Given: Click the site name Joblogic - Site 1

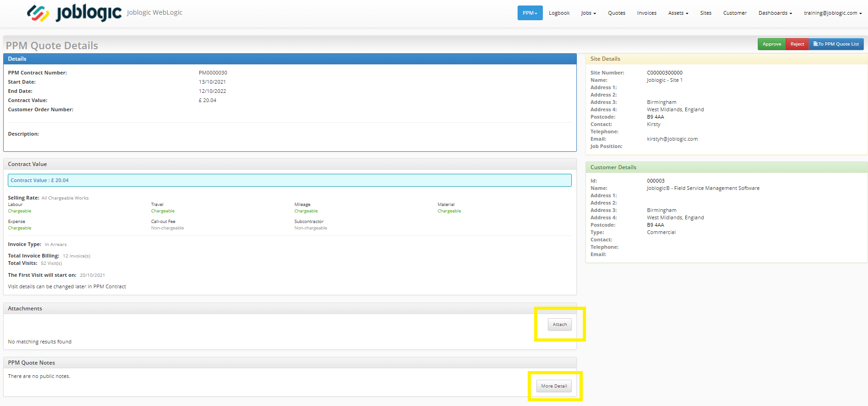Looking at the screenshot, I should [x=665, y=80].
